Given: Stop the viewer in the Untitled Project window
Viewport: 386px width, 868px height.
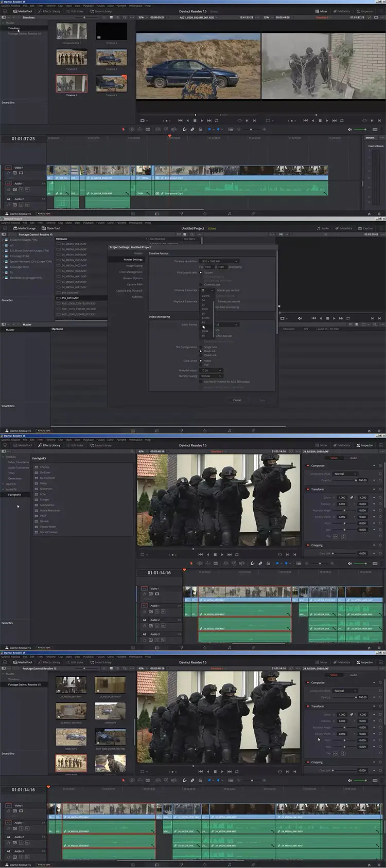Looking at the screenshot, I should (327, 318).
